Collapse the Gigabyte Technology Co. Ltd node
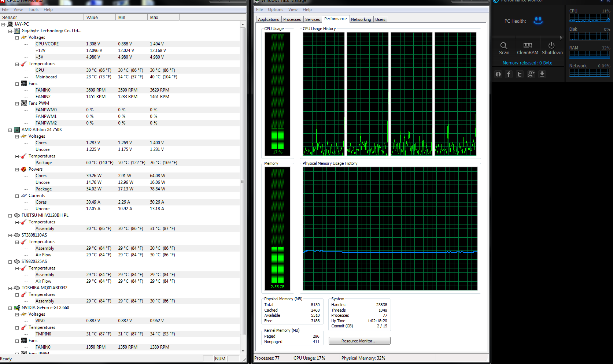The width and height of the screenshot is (613, 364). [10, 31]
